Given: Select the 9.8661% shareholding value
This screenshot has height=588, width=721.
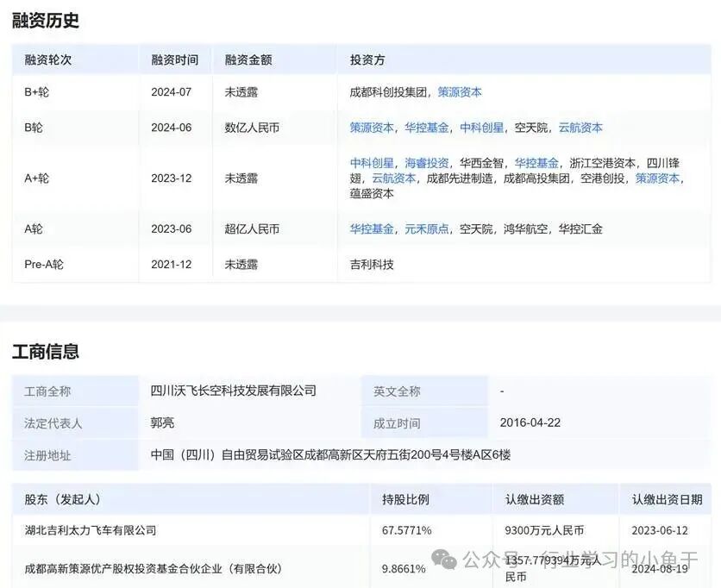Looking at the screenshot, I should point(404,569).
